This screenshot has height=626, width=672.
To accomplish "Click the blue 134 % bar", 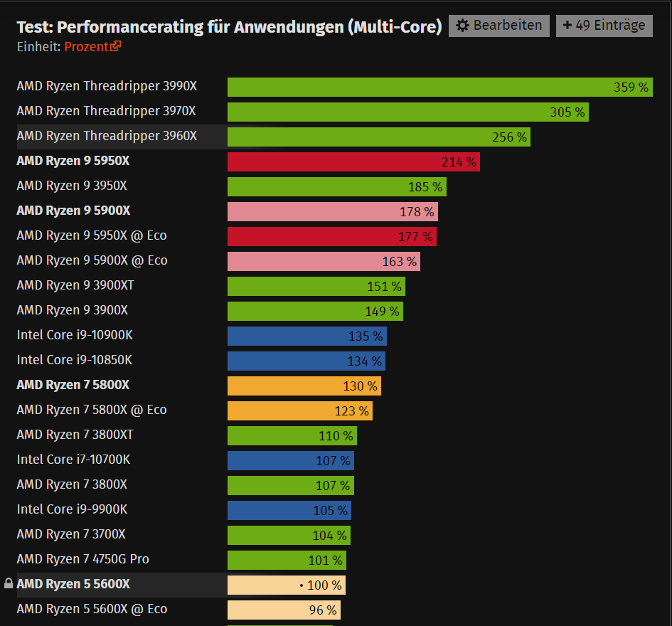I will [306, 361].
